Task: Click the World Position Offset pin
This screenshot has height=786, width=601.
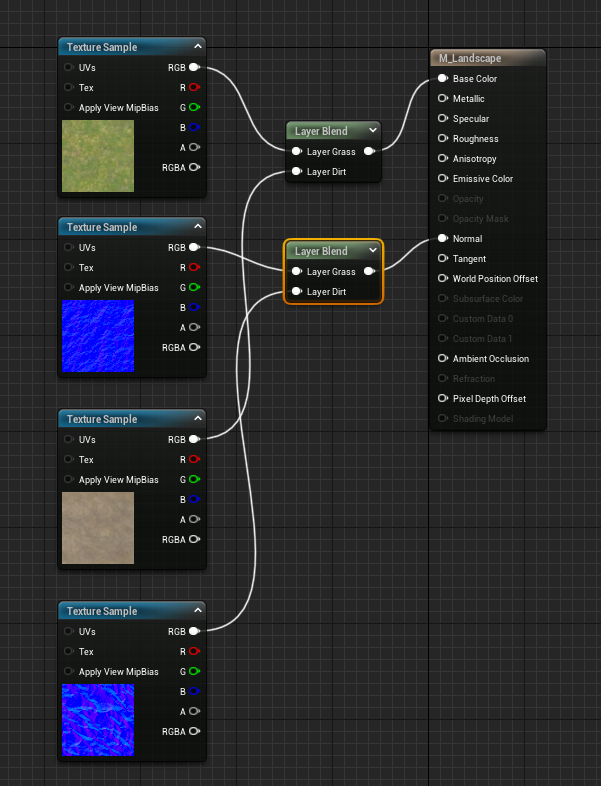Action: [x=443, y=279]
